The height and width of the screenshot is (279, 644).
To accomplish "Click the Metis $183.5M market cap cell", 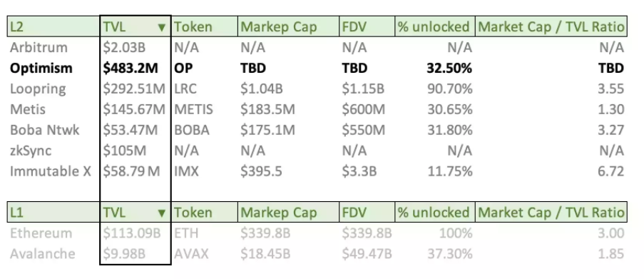I will pyautogui.click(x=288, y=109).
